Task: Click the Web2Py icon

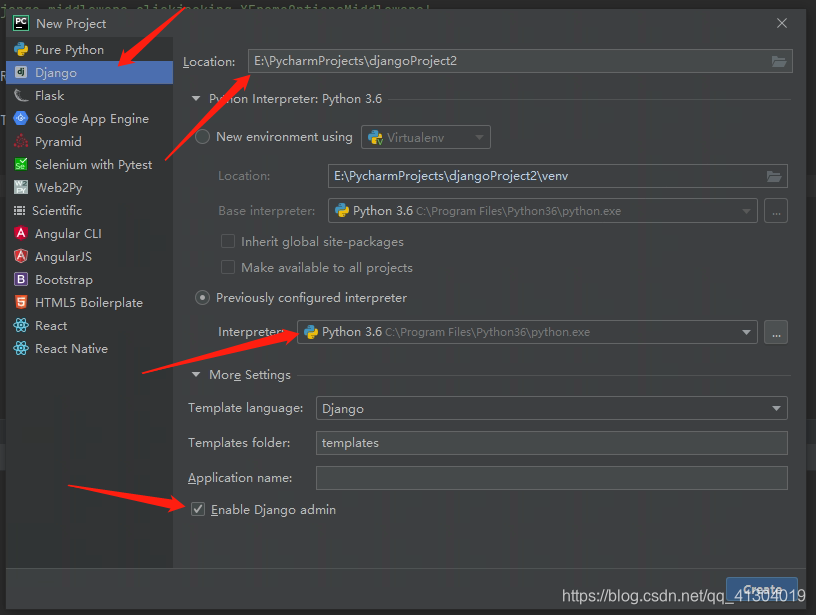Action: [x=21, y=187]
